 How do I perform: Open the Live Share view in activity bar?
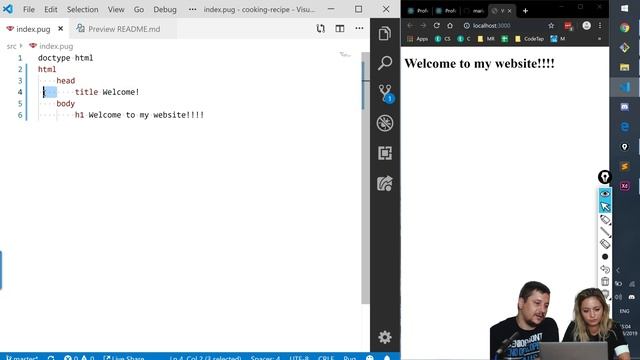(x=385, y=183)
